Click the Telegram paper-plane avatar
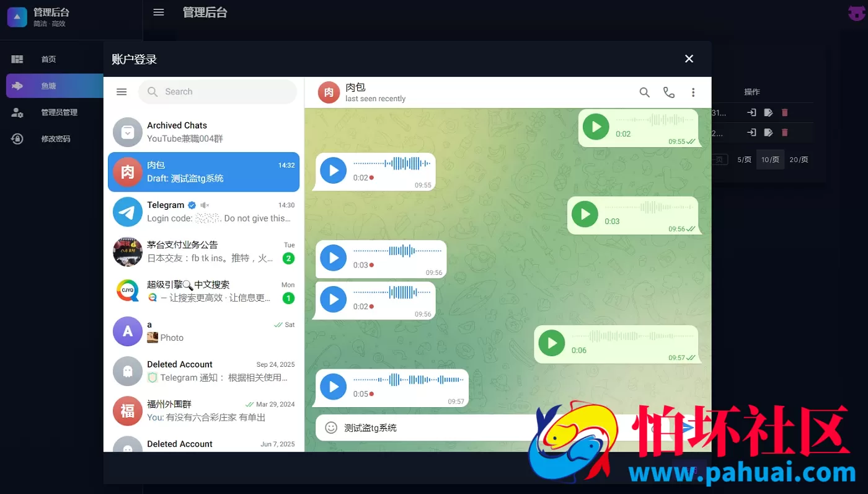The image size is (868, 494). (128, 212)
